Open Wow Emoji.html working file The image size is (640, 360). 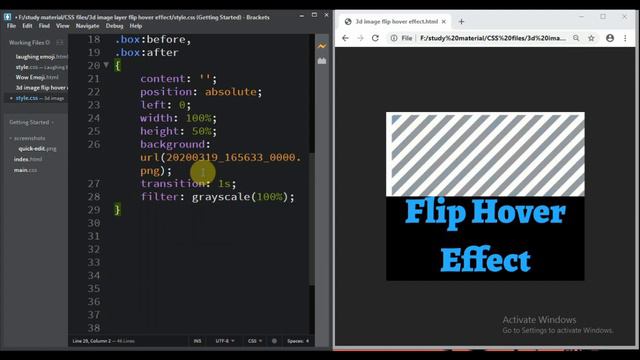(37, 77)
